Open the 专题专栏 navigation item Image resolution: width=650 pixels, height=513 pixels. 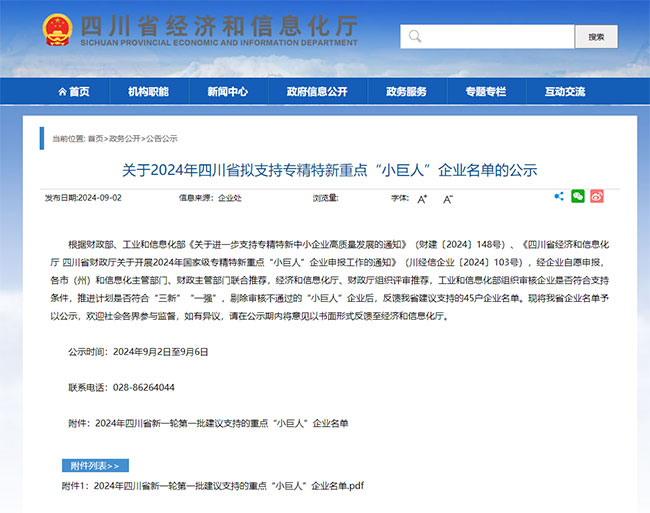tap(485, 92)
